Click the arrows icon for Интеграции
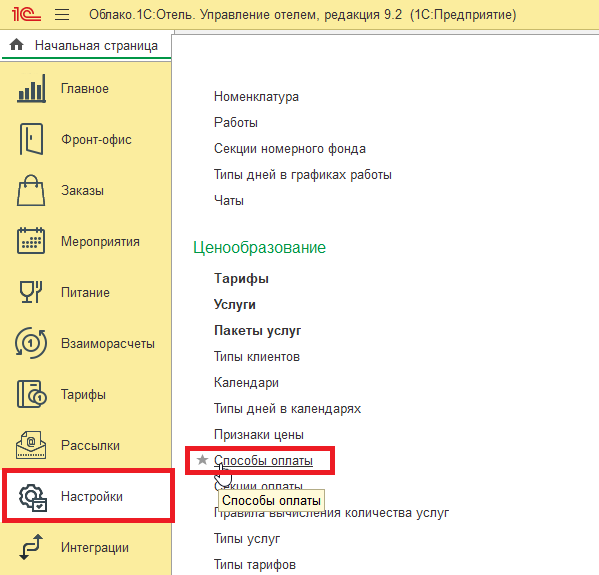The image size is (599, 575). click(31, 547)
